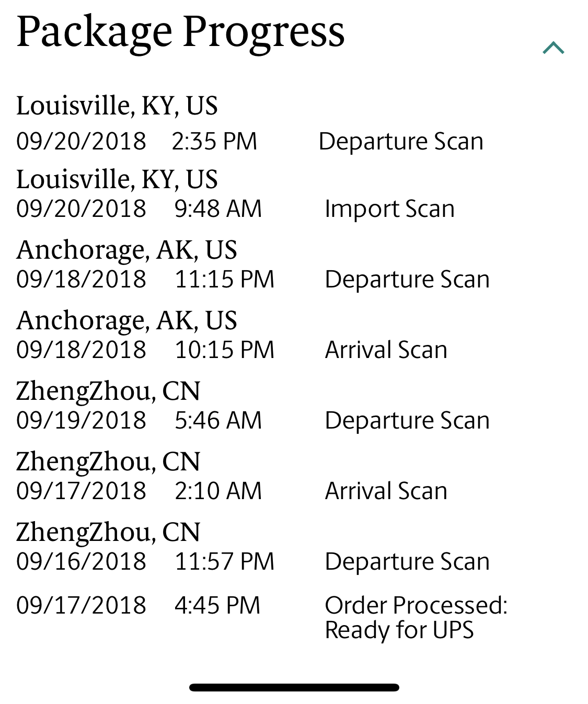Select ZhengZhou Departure Scan at 11:57 PM
Viewport: 588px width, 704px height.
pyautogui.click(x=407, y=561)
